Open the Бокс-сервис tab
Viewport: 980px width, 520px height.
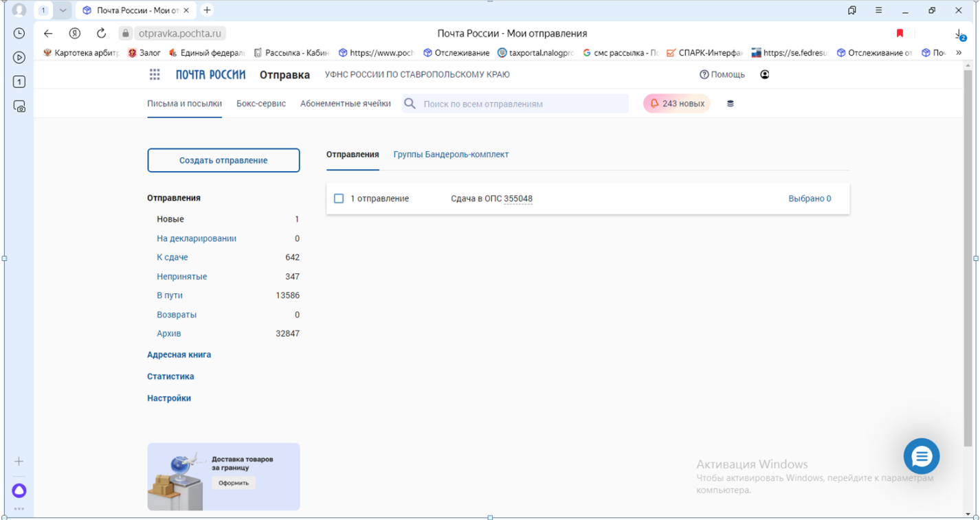pos(261,104)
